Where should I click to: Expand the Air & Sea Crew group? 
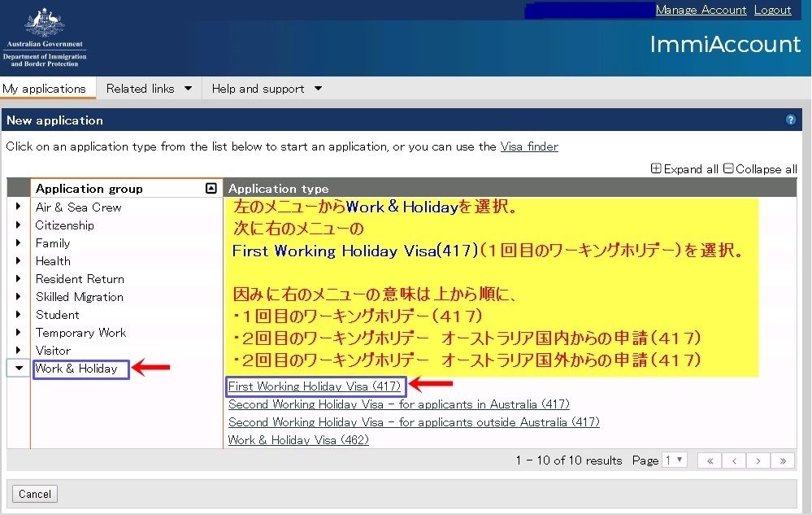coord(18,207)
